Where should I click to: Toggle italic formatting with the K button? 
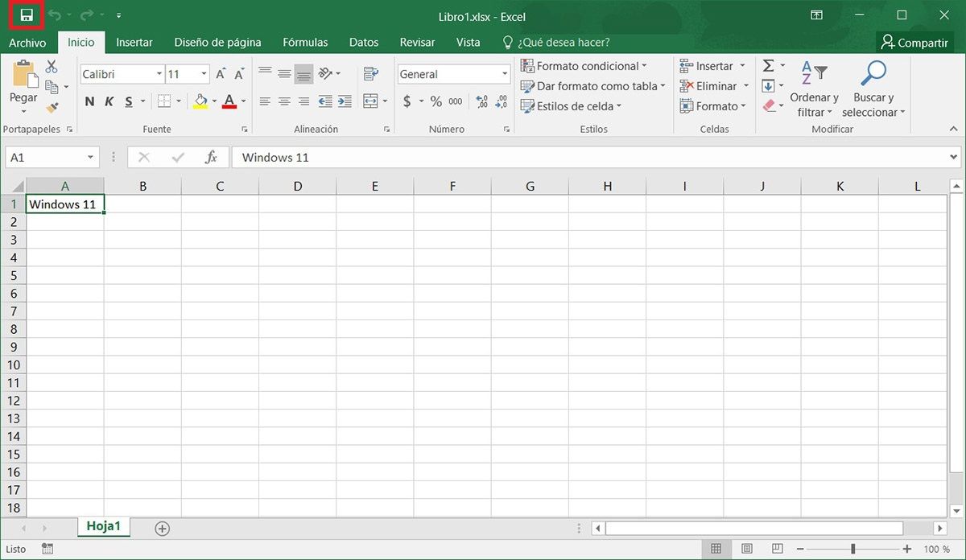(x=109, y=101)
